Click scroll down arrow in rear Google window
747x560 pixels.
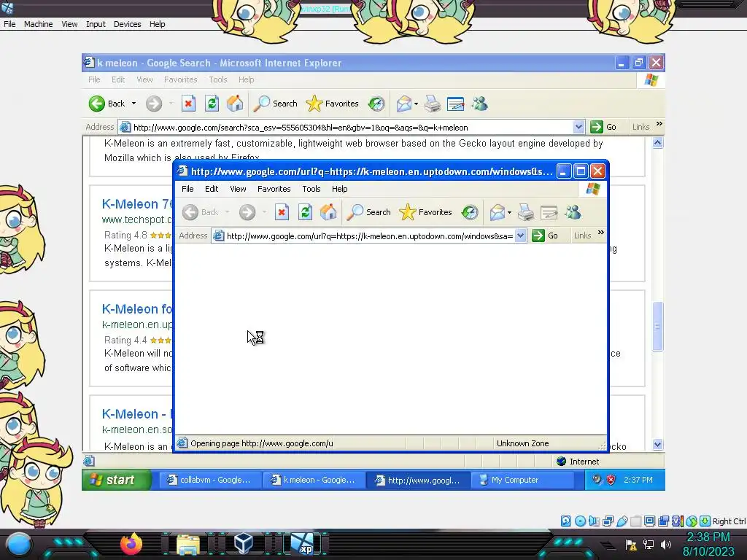click(657, 445)
